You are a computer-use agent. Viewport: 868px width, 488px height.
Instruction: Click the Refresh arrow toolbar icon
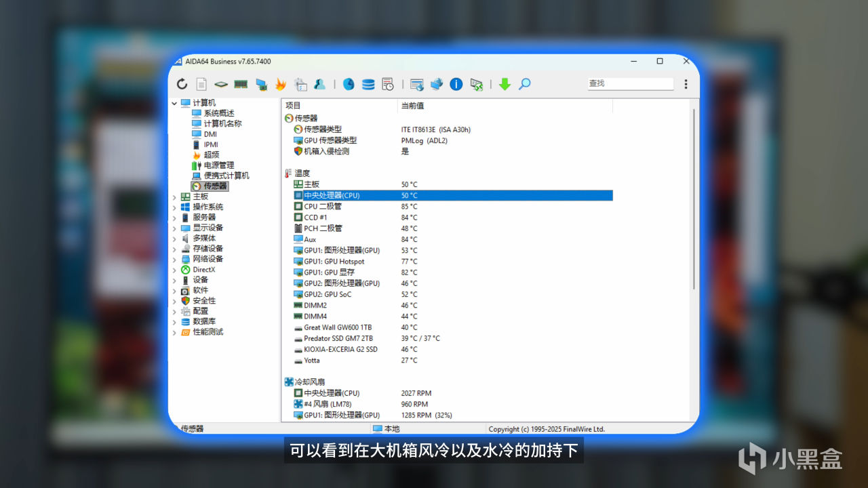click(182, 84)
